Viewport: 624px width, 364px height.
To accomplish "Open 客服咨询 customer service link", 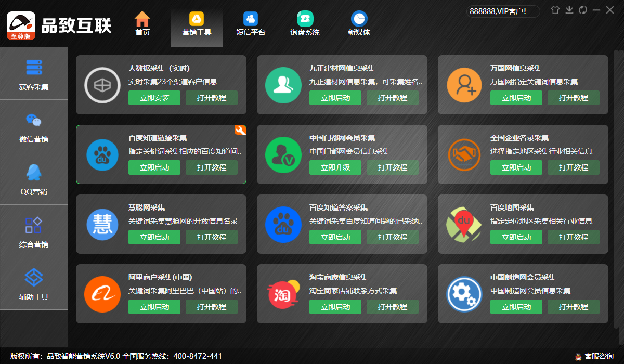I will click(x=599, y=356).
